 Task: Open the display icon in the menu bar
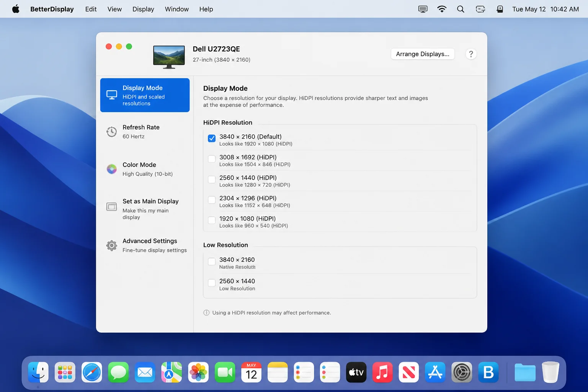423,9
